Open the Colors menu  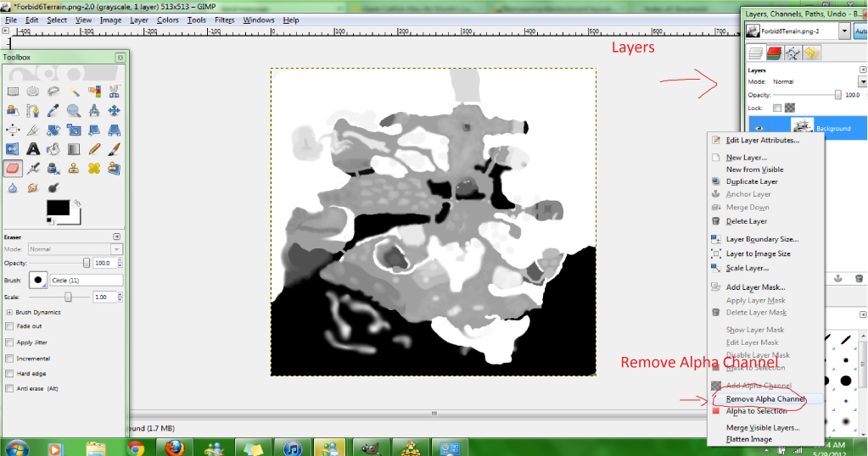(x=168, y=19)
